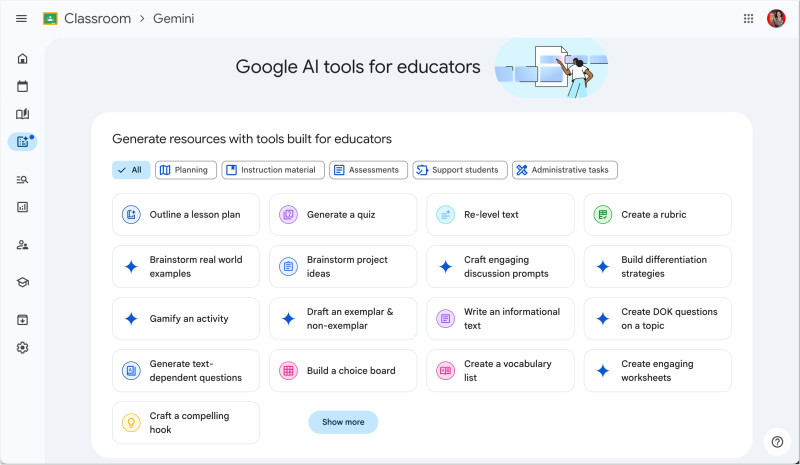The height and width of the screenshot is (465, 800).
Task: Open Create engaging worksheets
Action: [658, 371]
